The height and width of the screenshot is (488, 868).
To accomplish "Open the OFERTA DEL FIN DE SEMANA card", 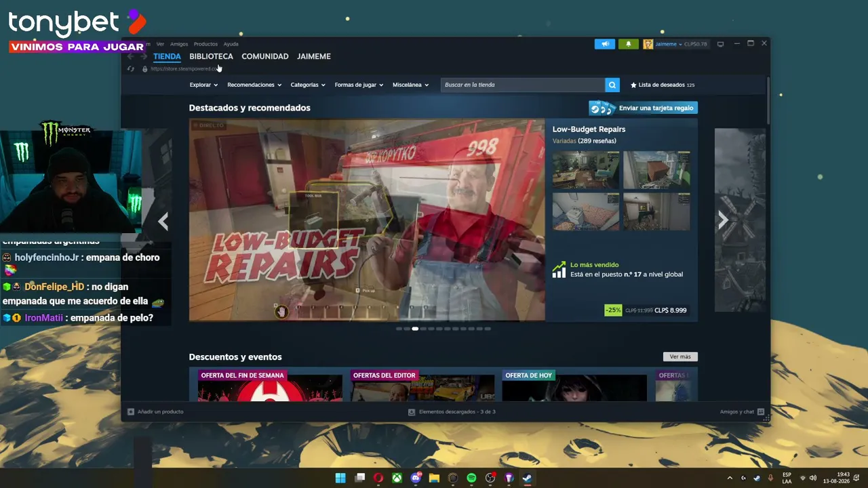I will (x=270, y=385).
